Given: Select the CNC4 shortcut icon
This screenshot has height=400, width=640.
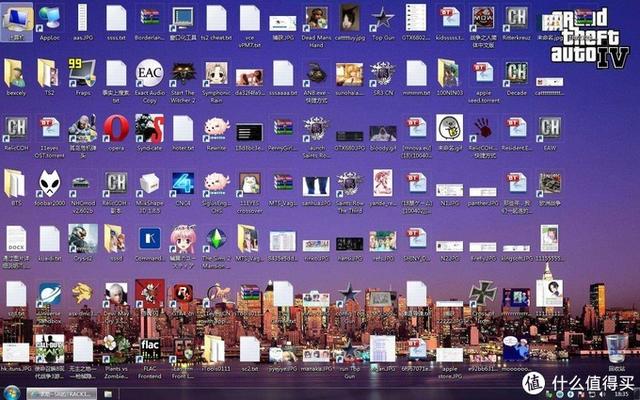Looking at the screenshot, I should pos(182,183).
